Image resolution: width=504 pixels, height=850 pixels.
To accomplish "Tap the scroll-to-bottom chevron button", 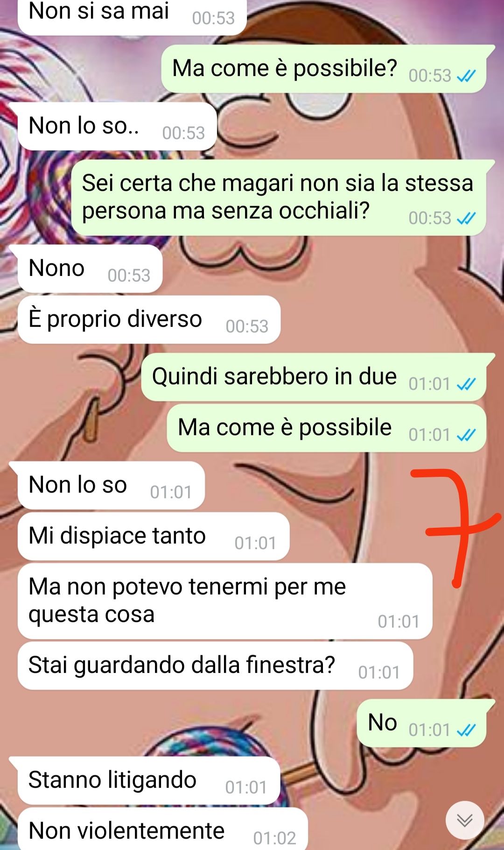I will [x=464, y=820].
